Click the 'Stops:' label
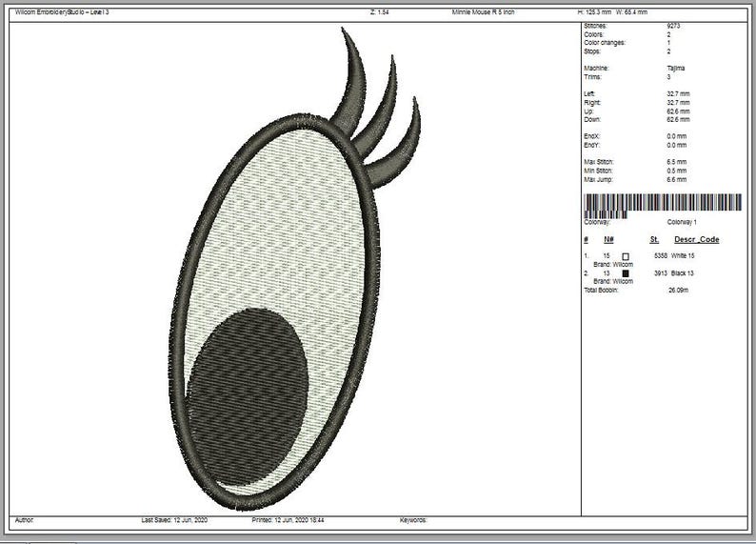 coord(592,51)
